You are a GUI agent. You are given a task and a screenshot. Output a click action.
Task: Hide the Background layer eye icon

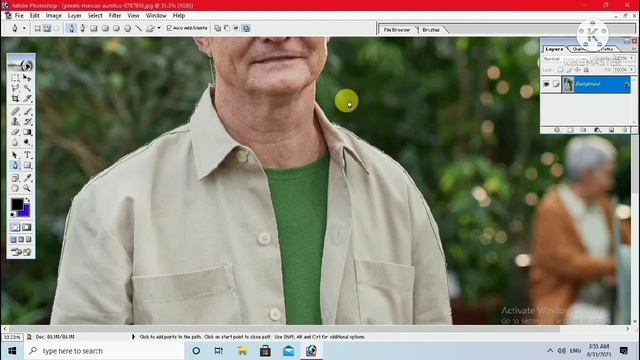point(546,84)
